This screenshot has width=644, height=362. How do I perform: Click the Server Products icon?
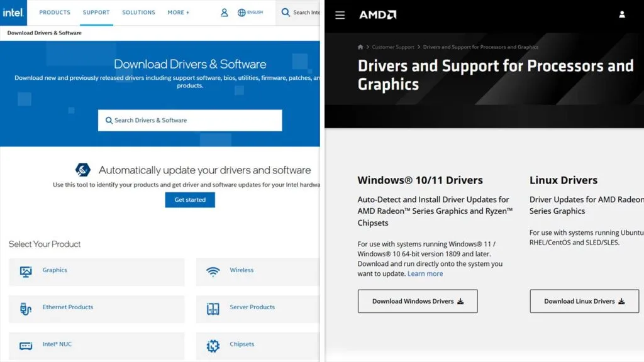[213, 309]
